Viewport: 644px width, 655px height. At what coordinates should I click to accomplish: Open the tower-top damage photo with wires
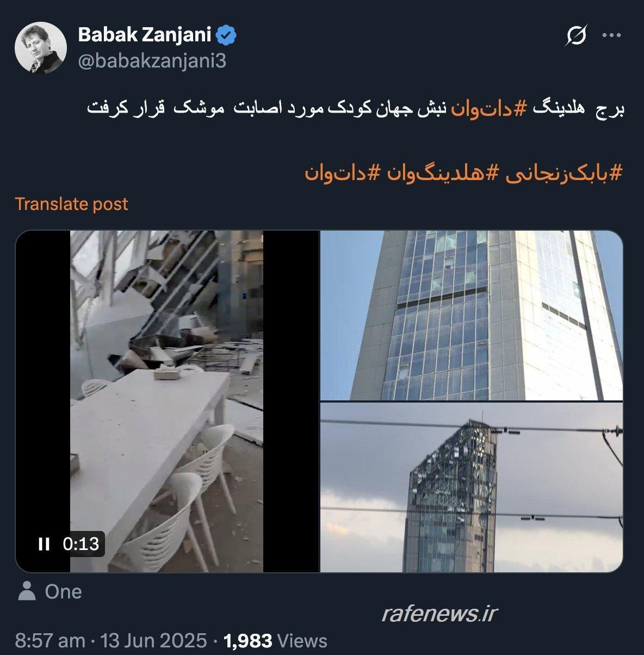coord(471,487)
